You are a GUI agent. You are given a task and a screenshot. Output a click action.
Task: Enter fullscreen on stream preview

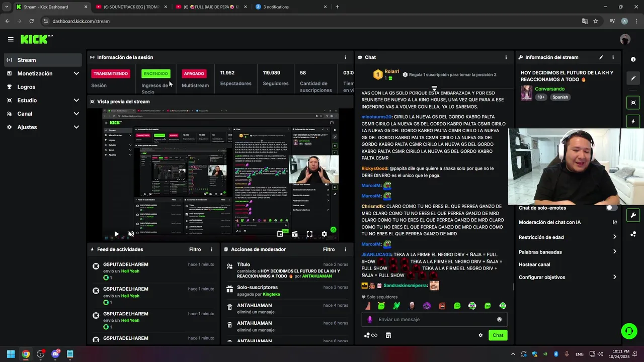pyautogui.click(x=309, y=234)
